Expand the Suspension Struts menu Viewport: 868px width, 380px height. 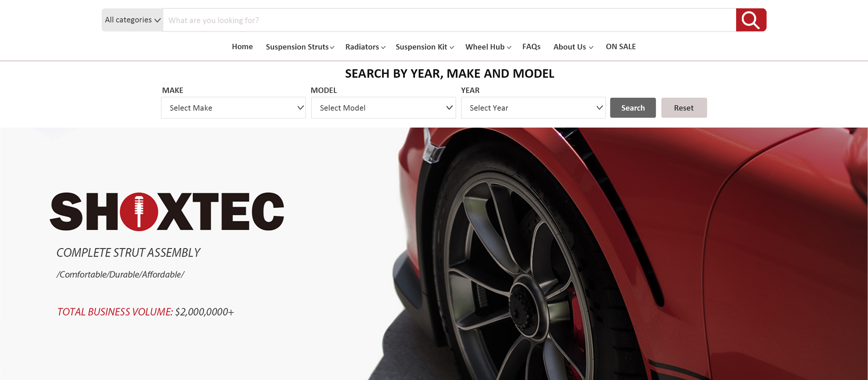[x=300, y=47]
